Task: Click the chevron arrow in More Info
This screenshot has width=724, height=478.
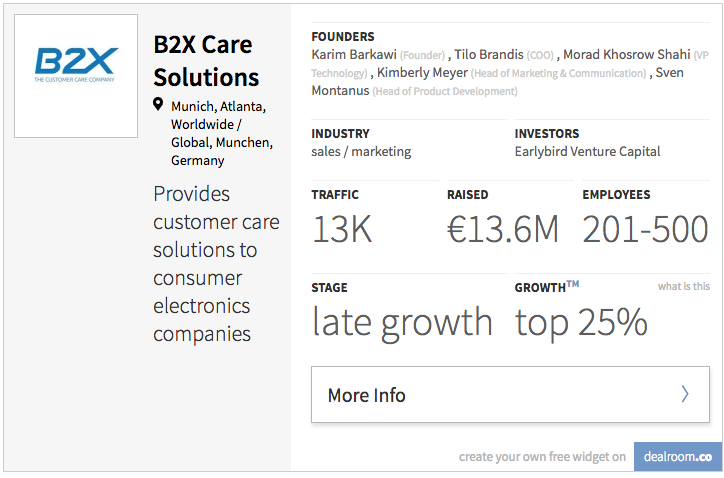Action: click(685, 394)
